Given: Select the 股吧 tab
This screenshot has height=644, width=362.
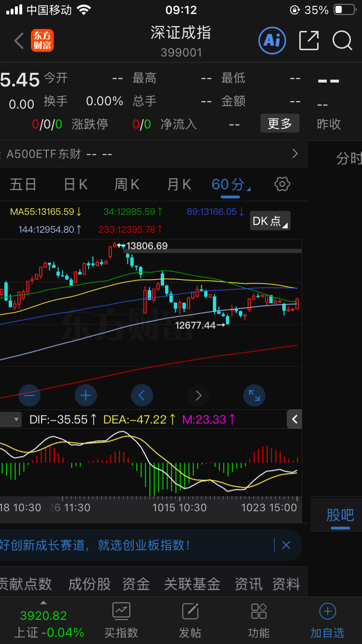Looking at the screenshot, I should coord(340,515).
